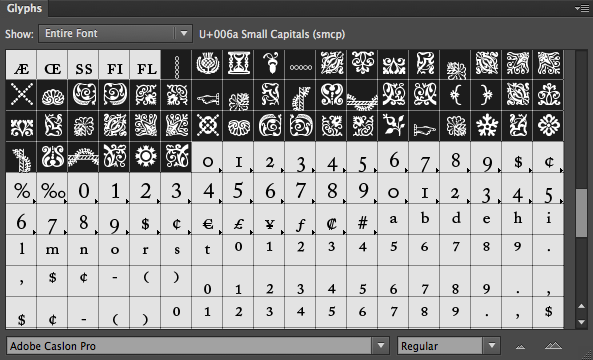Click the scroll down arrow of glyph list

(x=582, y=322)
